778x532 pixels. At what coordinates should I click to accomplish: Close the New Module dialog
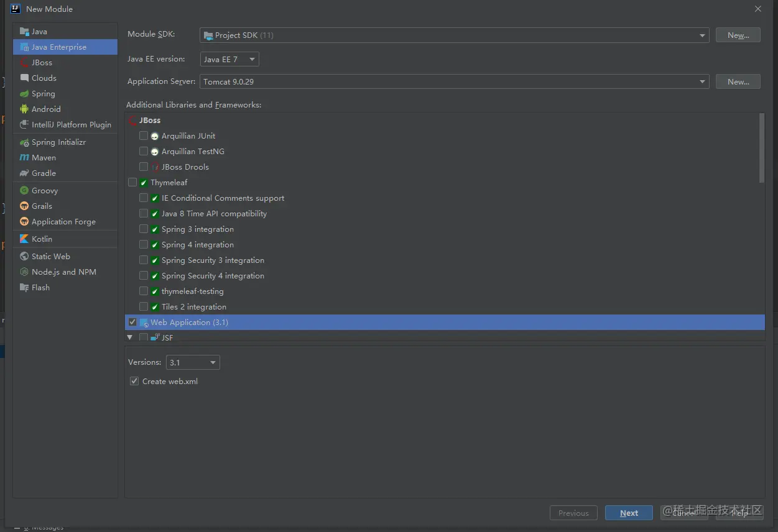(757, 9)
